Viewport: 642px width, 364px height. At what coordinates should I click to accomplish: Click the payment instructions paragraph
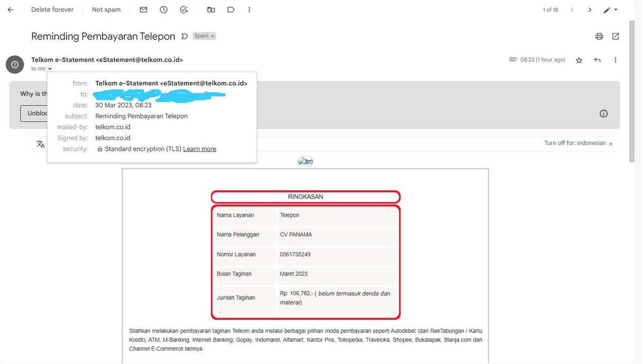[x=305, y=340]
